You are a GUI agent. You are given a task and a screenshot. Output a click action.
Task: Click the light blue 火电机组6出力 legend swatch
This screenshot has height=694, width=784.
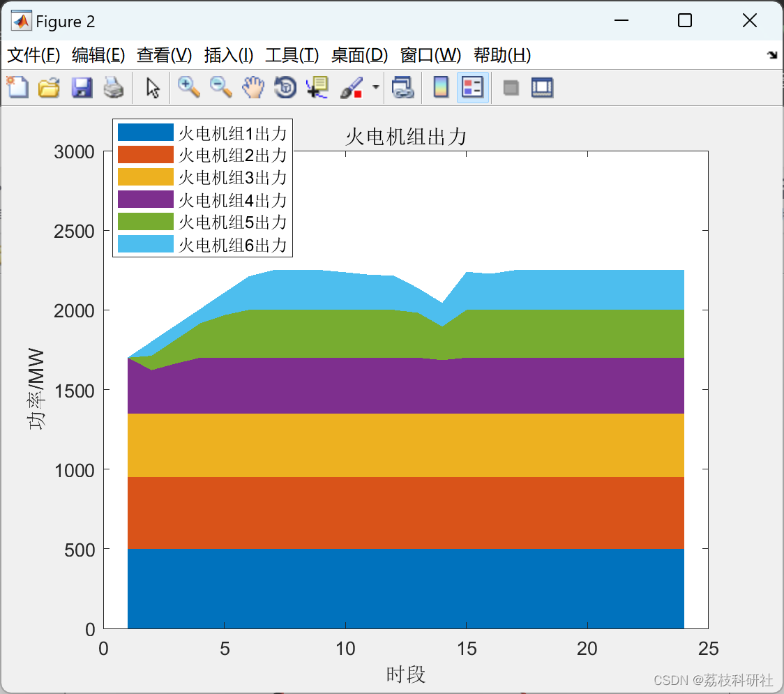point(146,244)
